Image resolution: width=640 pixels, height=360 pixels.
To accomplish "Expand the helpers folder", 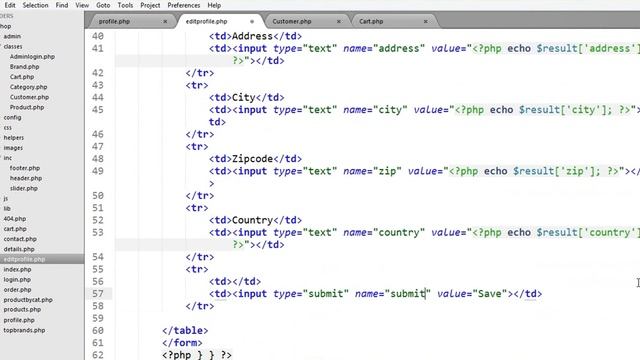I will point(13,138).
